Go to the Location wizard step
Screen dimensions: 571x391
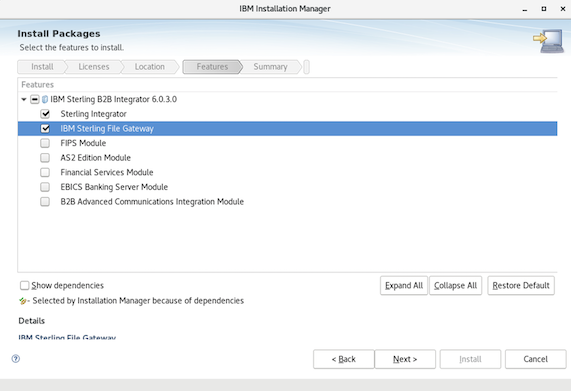[x=150, y=67]
